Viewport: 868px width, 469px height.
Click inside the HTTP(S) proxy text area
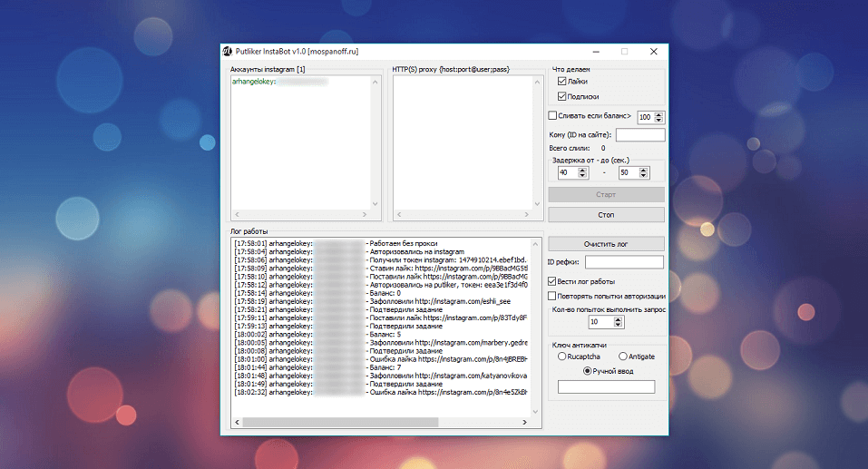(x=463, y=142)
